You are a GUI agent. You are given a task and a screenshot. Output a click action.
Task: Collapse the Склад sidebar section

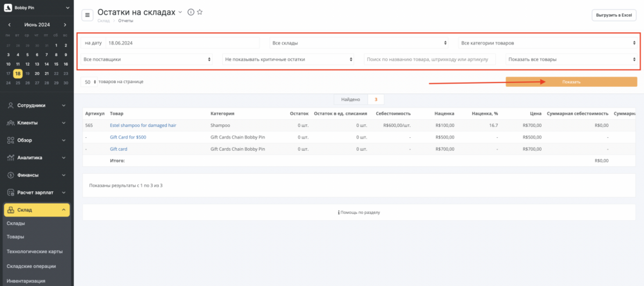click(64, 210)
